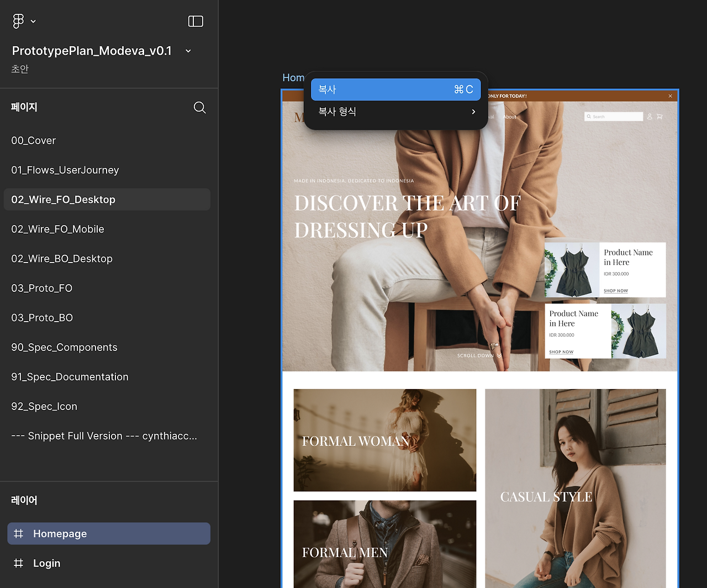Viewport: 707px width, 588px height.
Task: Click the MADE IN INDONESIA tagline text
Action: (354, 181)
